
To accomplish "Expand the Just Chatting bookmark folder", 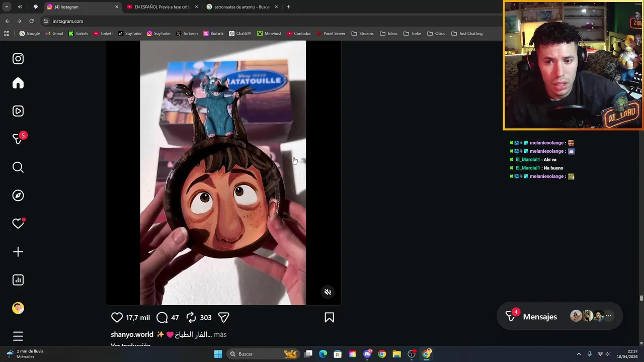I will 467,34.
